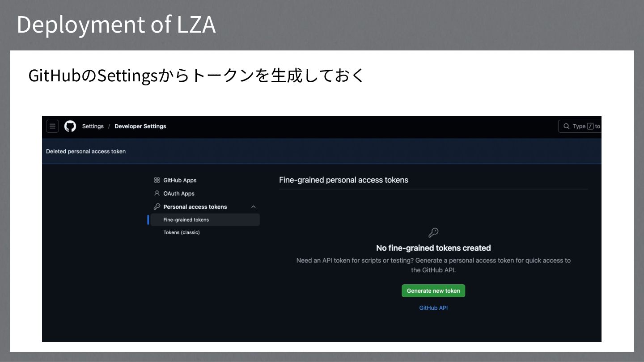Open the hamburger navigation menu
Image resolution: width=644 pixels, height=362 pixels.
tap(52, 126)
